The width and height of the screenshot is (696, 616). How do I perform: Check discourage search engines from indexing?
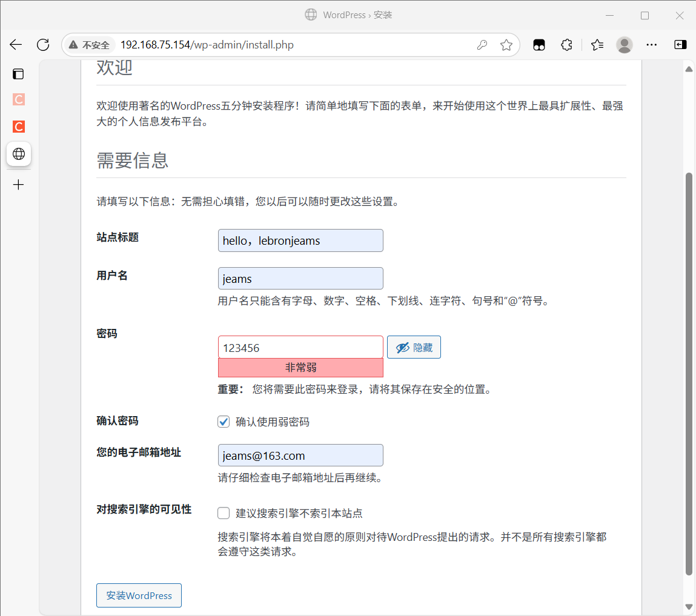[x=224, y=514]
